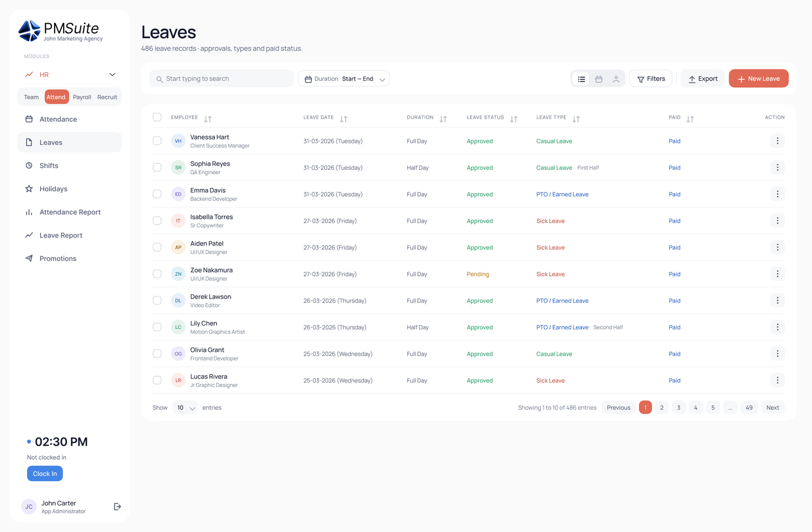Open Shifts in the sidebar

(x=69, y=166)
